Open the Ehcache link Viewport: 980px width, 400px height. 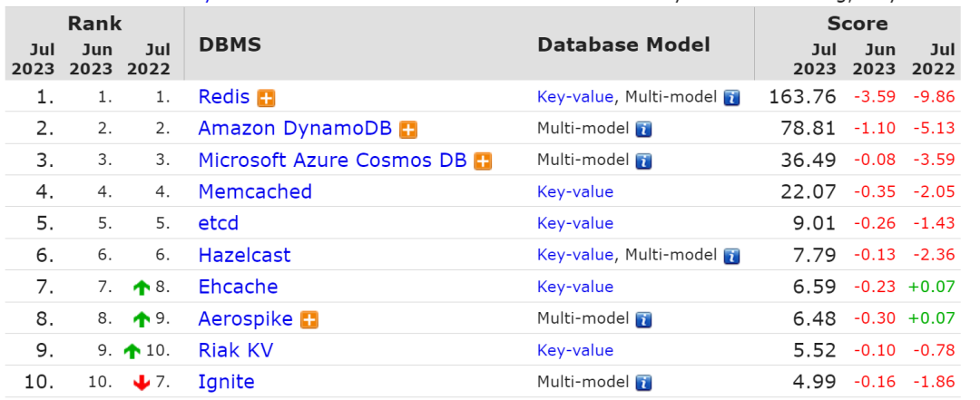pos(238,288)
